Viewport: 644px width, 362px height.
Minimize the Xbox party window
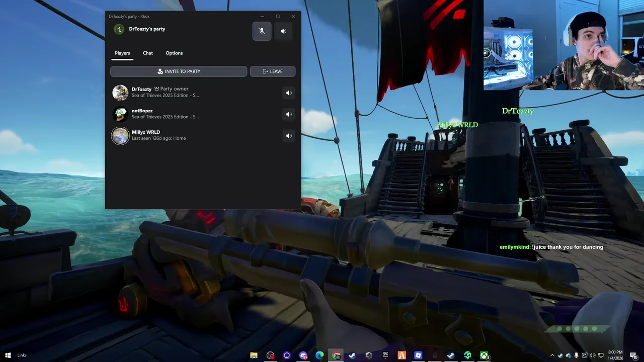(x=262, y=17)
